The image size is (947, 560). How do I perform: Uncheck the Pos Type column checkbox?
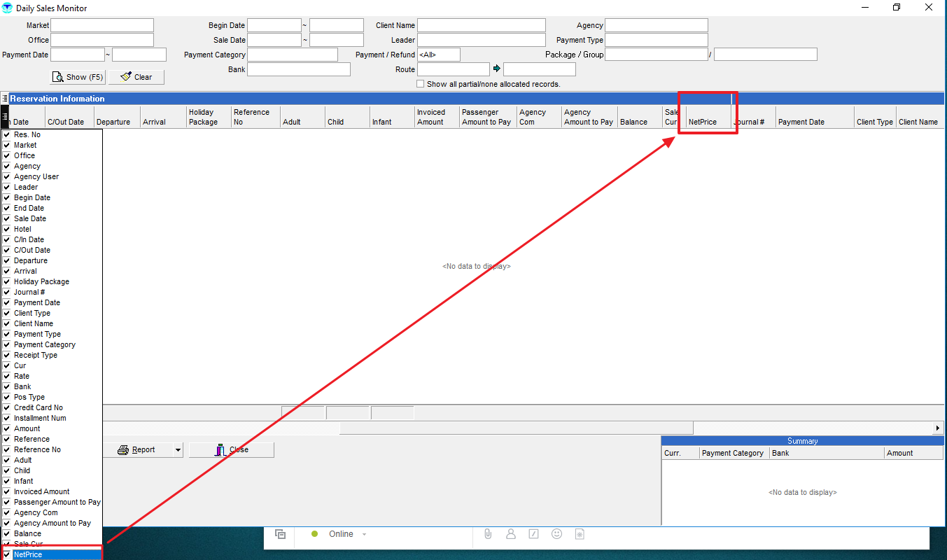point(6,397)
